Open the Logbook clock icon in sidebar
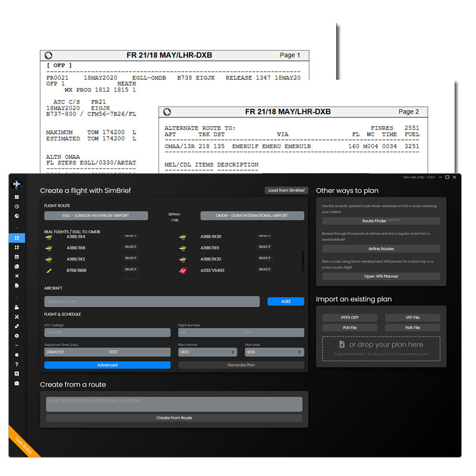The image size is (476, 476). (17, 207)
